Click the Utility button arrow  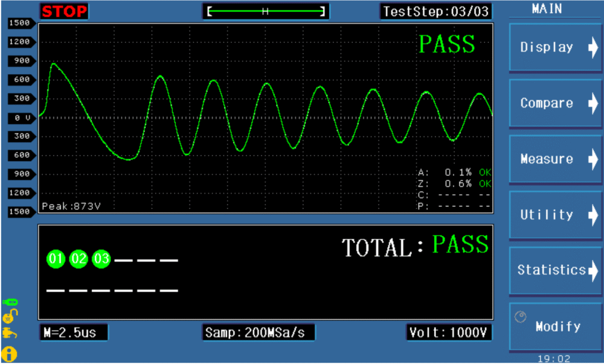click(593, 215)
